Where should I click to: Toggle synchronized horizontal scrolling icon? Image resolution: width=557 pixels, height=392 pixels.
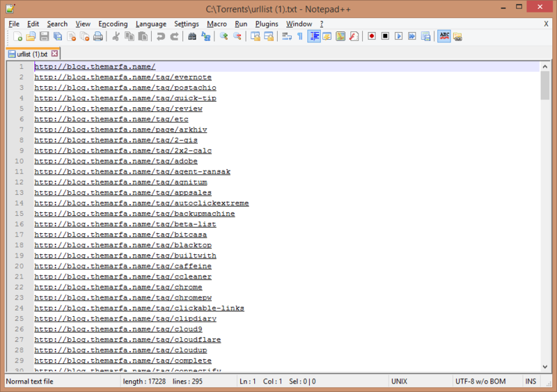pos(269,36)
